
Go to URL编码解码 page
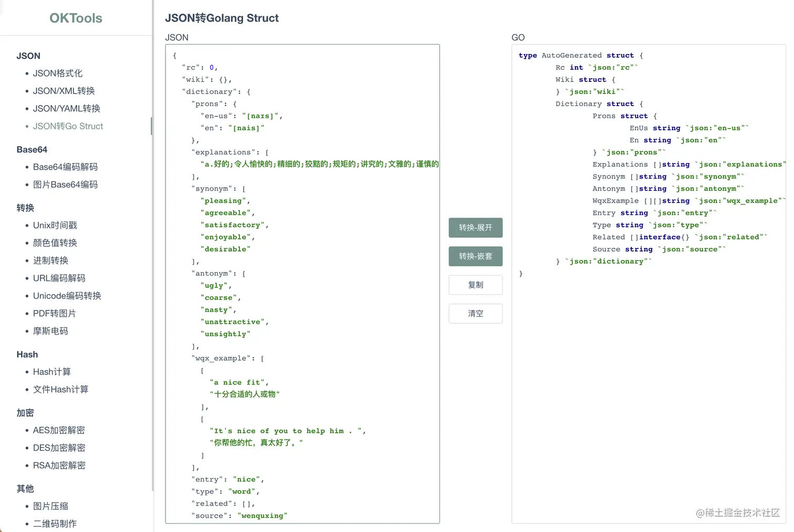[x=59, y=278]
